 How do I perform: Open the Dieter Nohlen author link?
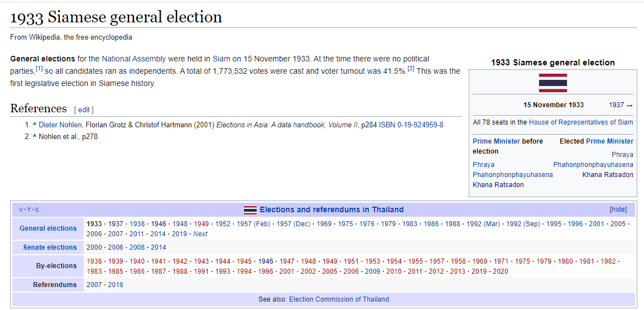pyautogui.click(x=60, y=125)
